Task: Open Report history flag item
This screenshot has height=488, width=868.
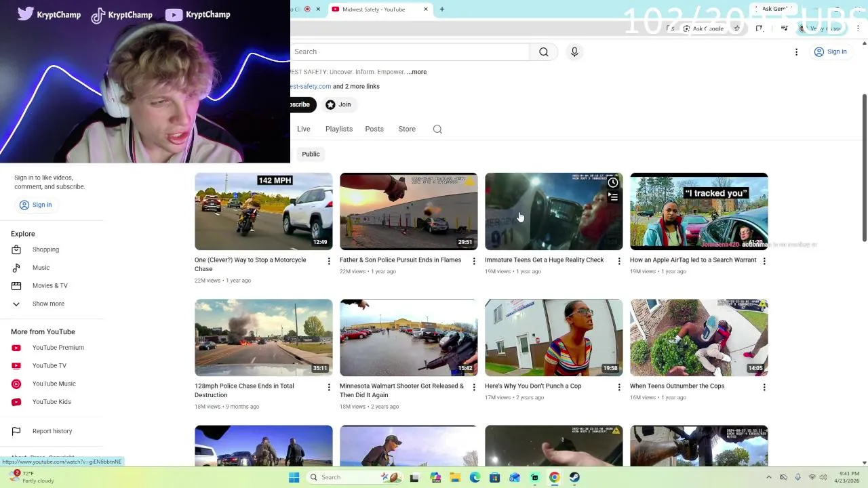Action: 53,431
